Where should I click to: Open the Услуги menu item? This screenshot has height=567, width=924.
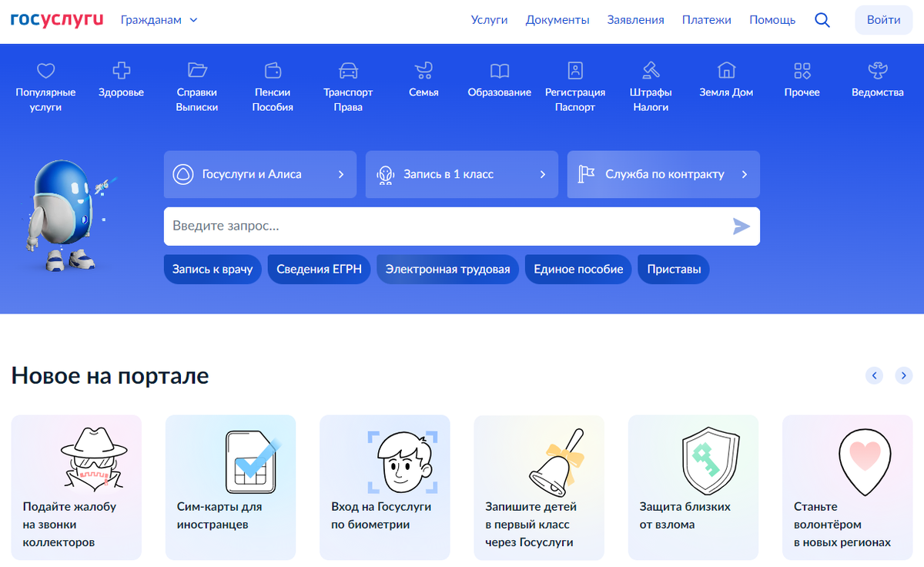(x=490, y=20)
